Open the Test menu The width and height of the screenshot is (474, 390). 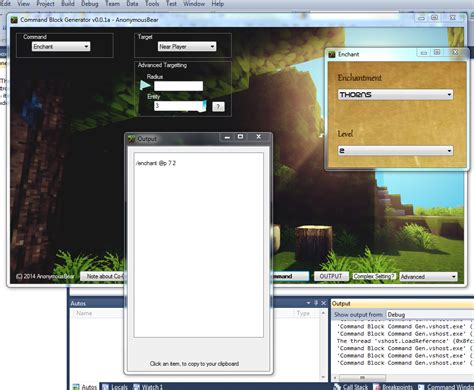tap(171, 4)
